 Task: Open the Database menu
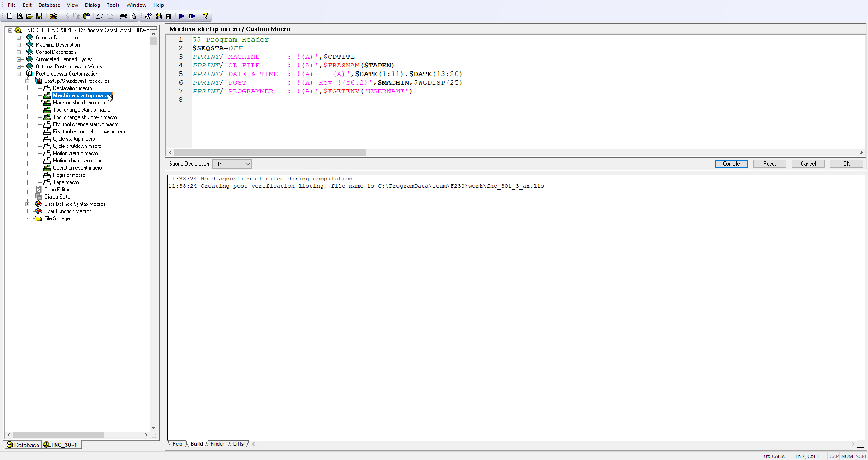click(x=49, y=5)
